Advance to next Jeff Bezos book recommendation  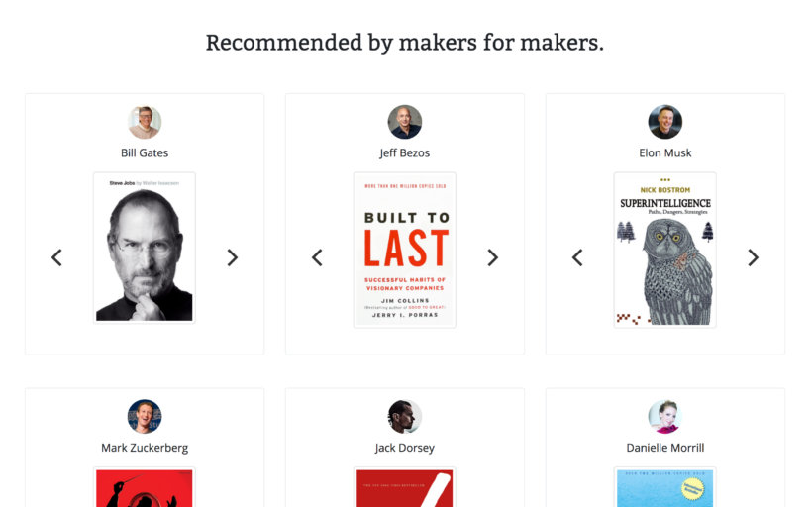pyautogui.click(x=492, y=257)
